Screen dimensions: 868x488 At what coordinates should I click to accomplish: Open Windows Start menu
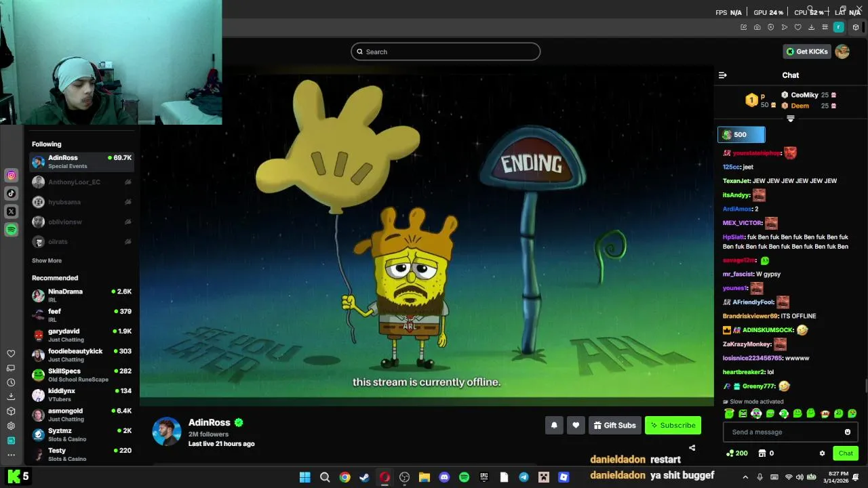click(305, 477)
